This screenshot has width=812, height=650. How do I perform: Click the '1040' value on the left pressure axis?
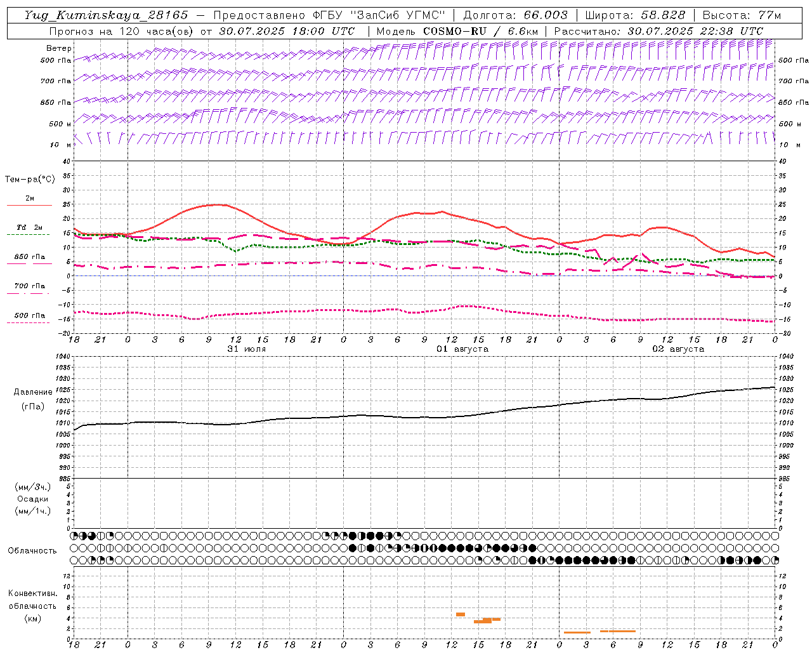(62, 357)
